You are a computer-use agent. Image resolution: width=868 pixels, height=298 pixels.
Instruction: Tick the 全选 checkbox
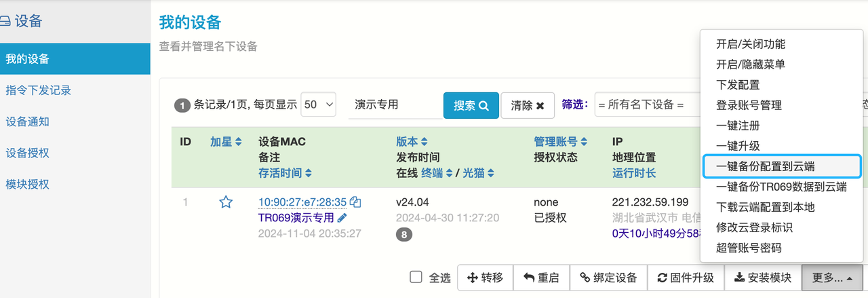pos(416,277)
